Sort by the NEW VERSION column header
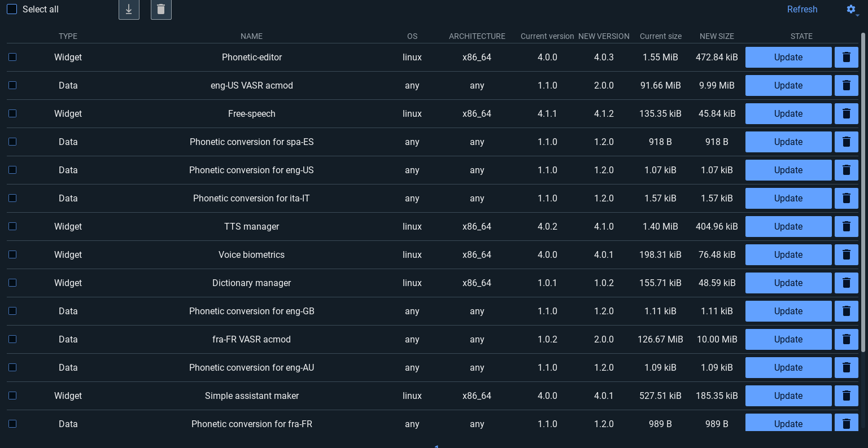Screen dimensions: 868x448 click(x=604, y=36)
